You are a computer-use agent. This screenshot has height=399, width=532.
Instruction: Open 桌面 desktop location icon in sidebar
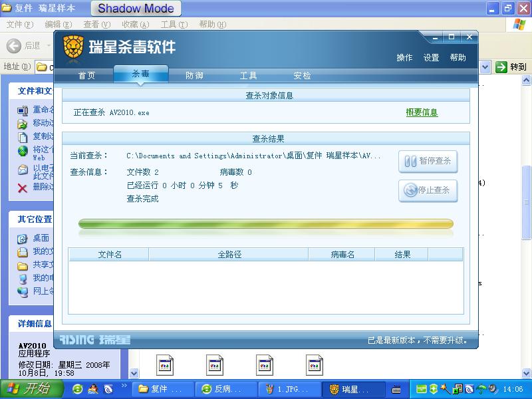tap(23, 239)
